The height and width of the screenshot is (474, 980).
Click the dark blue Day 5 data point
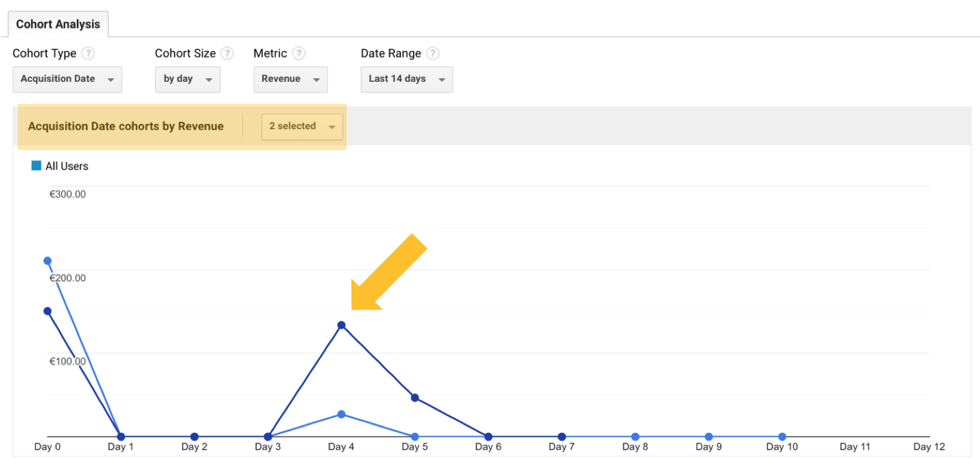tap(415, 398)
